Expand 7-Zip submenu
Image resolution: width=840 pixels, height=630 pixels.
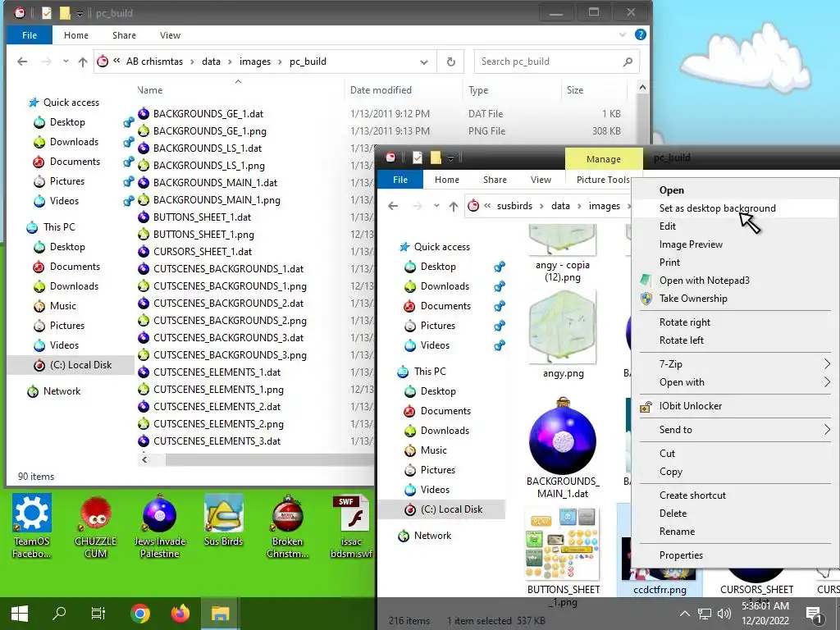pyautogui.click(x=737, y=363)
